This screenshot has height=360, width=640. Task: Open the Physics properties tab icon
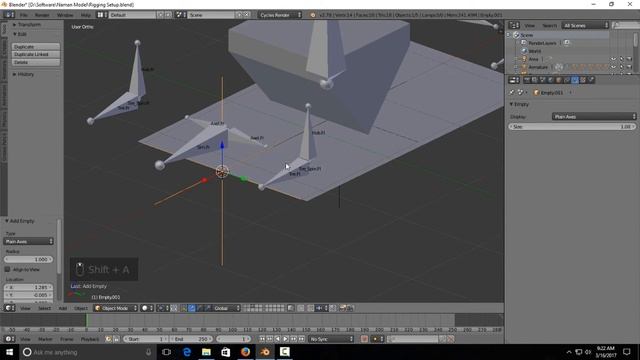pos(591,80)
